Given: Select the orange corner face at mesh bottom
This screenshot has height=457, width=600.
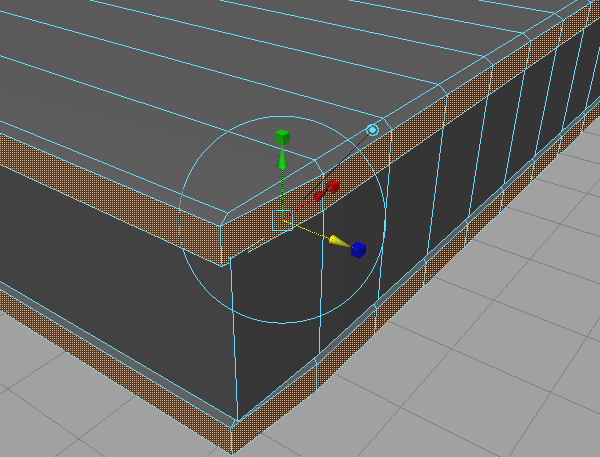Looking at the screenshot, I should point(237,437).
